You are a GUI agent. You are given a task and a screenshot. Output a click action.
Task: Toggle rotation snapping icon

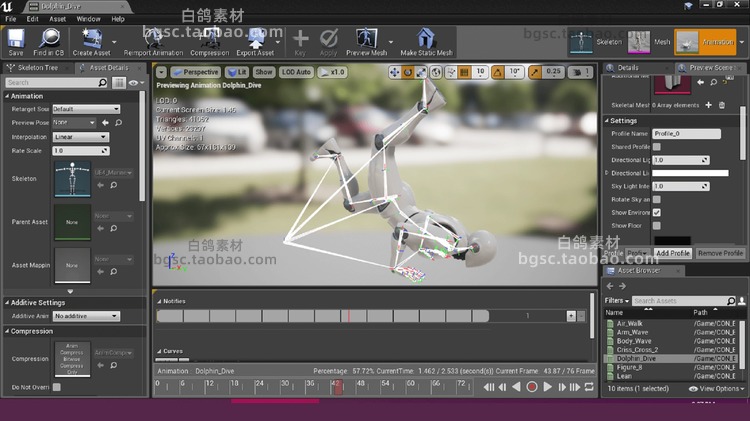(x=497, y=72)
